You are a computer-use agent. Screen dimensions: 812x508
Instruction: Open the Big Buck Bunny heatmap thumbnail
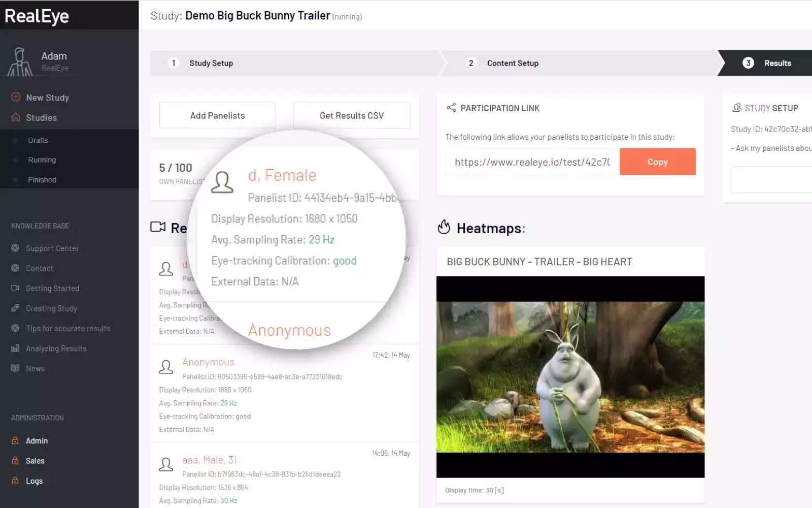[x=570, y=377]
